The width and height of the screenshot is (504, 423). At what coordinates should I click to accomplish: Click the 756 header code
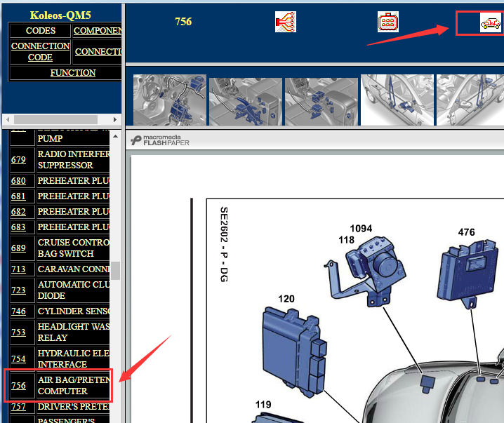183,22
